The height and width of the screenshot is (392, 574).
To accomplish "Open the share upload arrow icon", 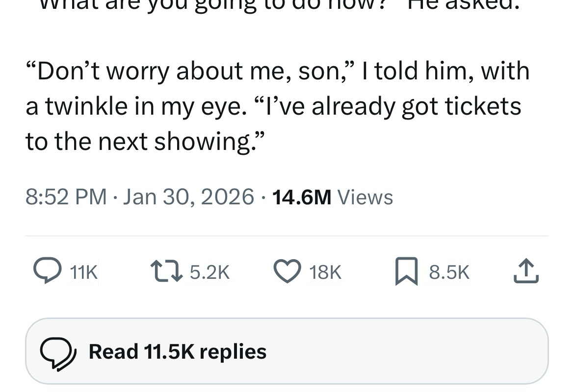I will pos(526,272).
